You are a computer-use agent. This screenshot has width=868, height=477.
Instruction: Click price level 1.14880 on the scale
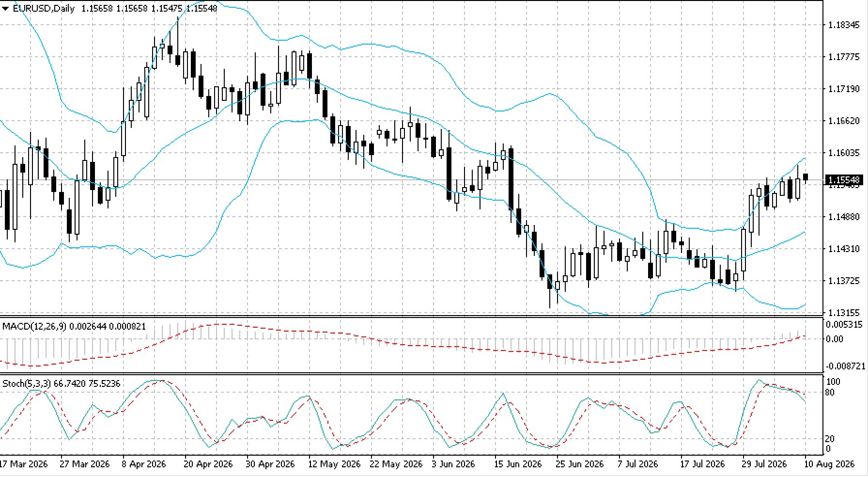(844, 217)
